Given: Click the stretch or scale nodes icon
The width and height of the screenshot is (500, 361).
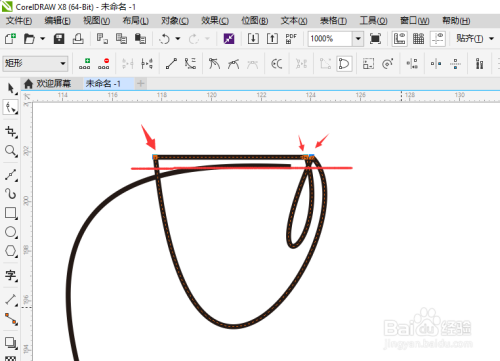Looking at the screenshot, I should [368, 63].
